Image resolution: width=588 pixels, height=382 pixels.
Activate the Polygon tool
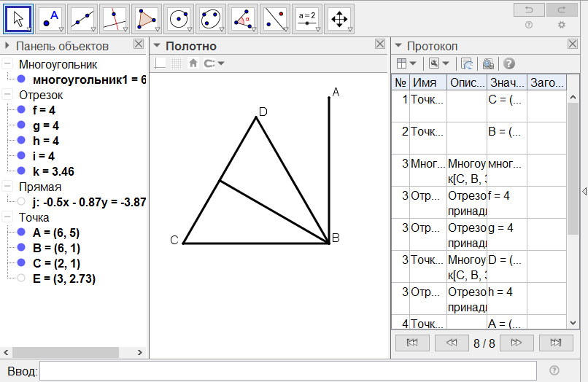click(x=147, y=19)
